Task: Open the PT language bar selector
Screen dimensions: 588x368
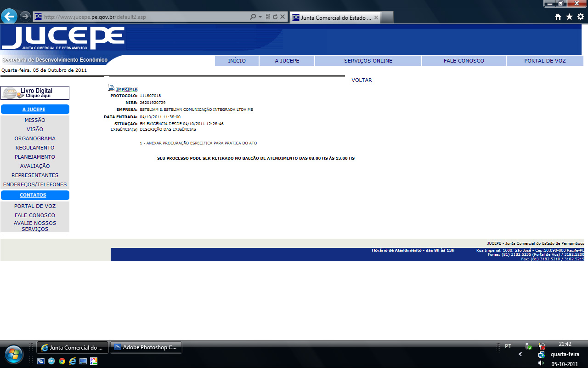Action: click(x=508, y=346)
